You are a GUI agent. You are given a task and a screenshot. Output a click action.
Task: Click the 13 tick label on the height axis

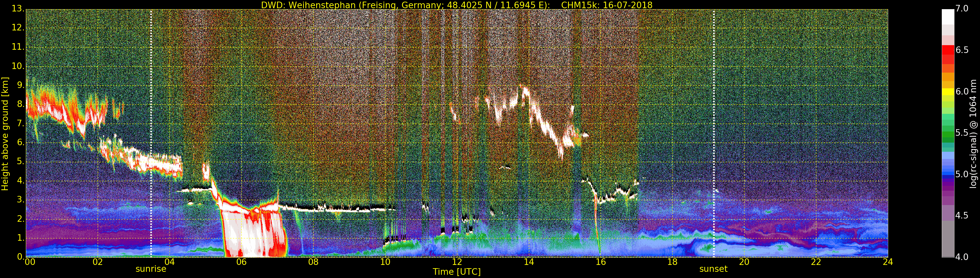point(17,9)
